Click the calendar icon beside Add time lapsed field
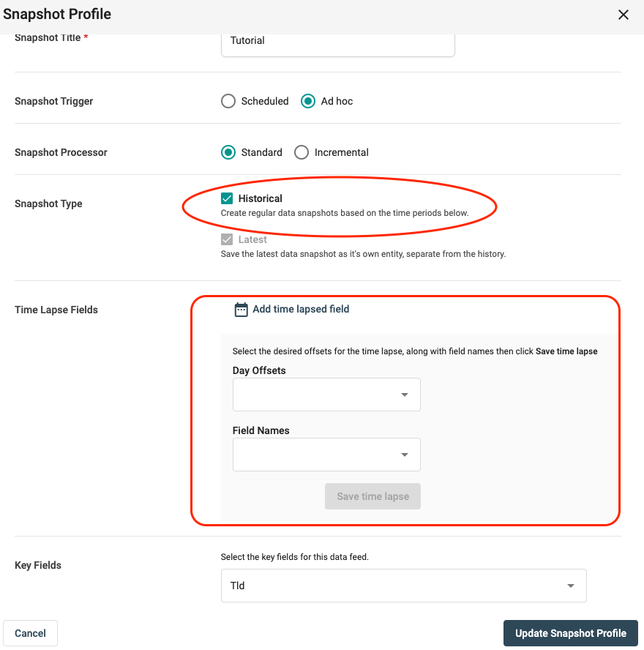Viewport: 644px width, 650px height. point(241,310)
